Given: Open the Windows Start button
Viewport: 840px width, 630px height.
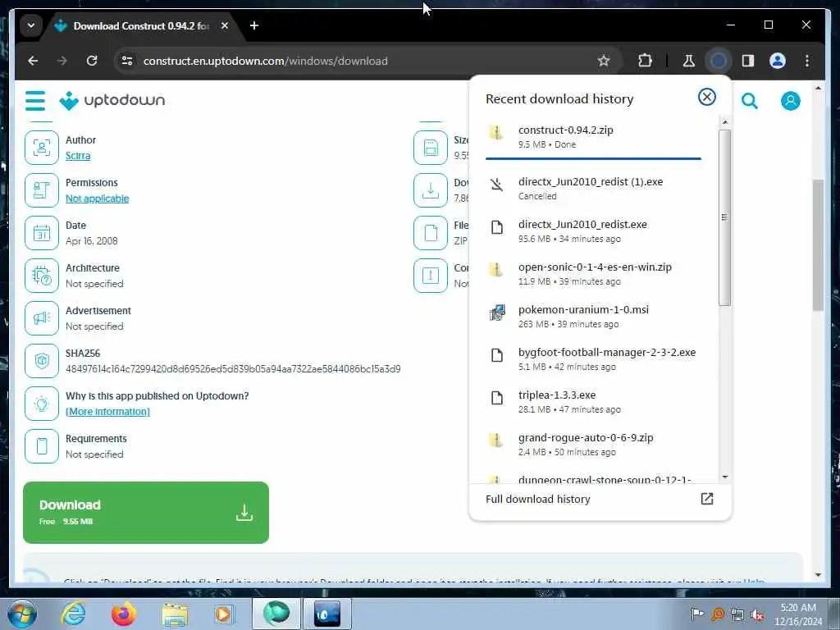Looking at the screenshot, I should point(22,614).
